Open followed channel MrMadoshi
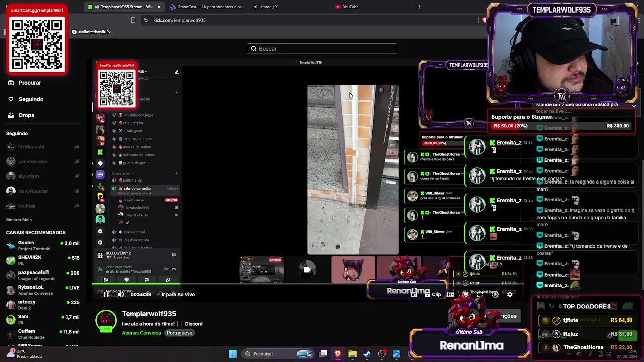 tap(43, 147)
